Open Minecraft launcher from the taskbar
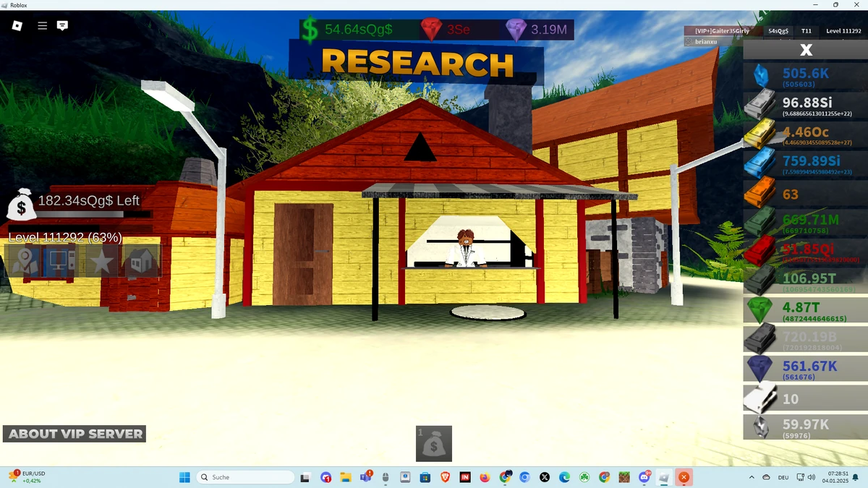 point(624,477)
